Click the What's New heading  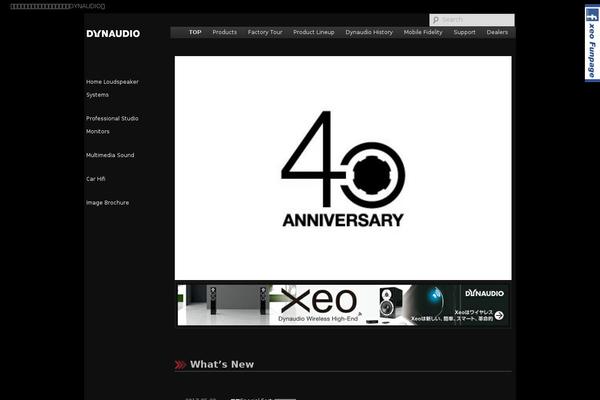[222, 364]
